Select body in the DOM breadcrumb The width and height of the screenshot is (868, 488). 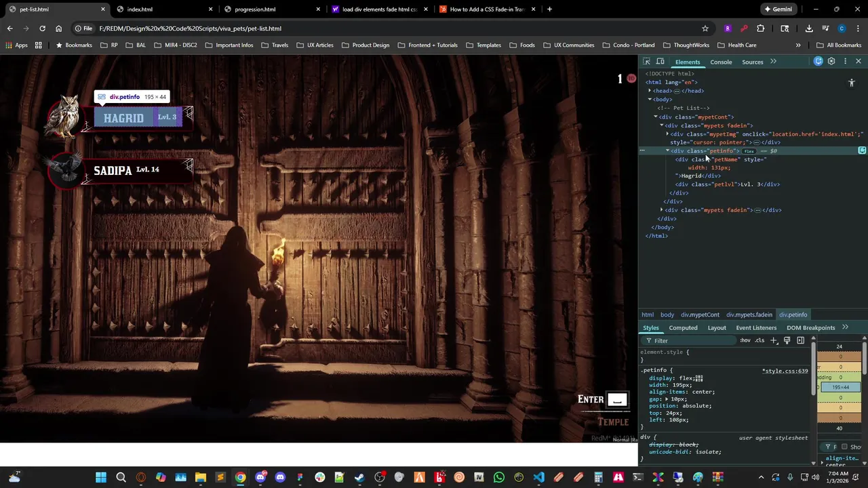tap(667, 315)
